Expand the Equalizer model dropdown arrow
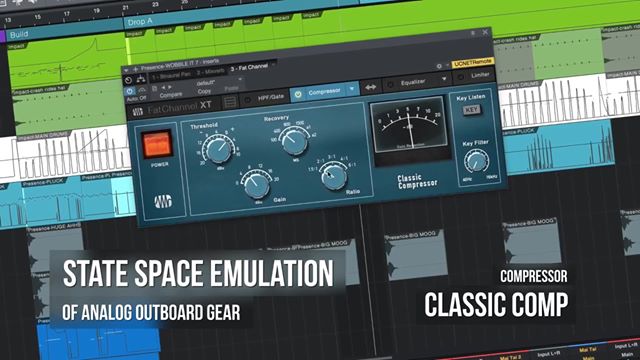The height and width of the screenshot is (360, 640). coord(444,79)
